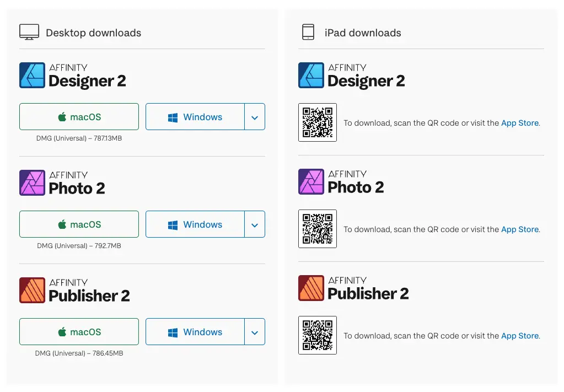Click the Designer 2 iPad QR code

tap(318, 122)
